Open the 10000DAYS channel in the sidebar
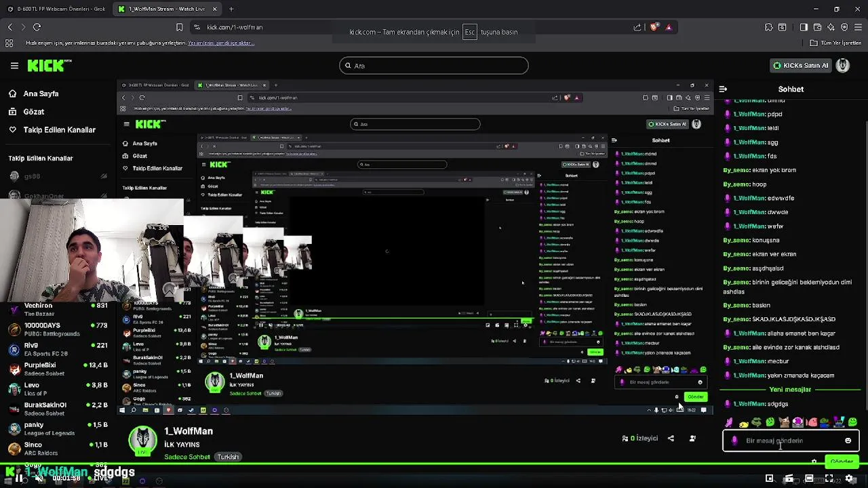The image size is (868, 488). (58, 329)
